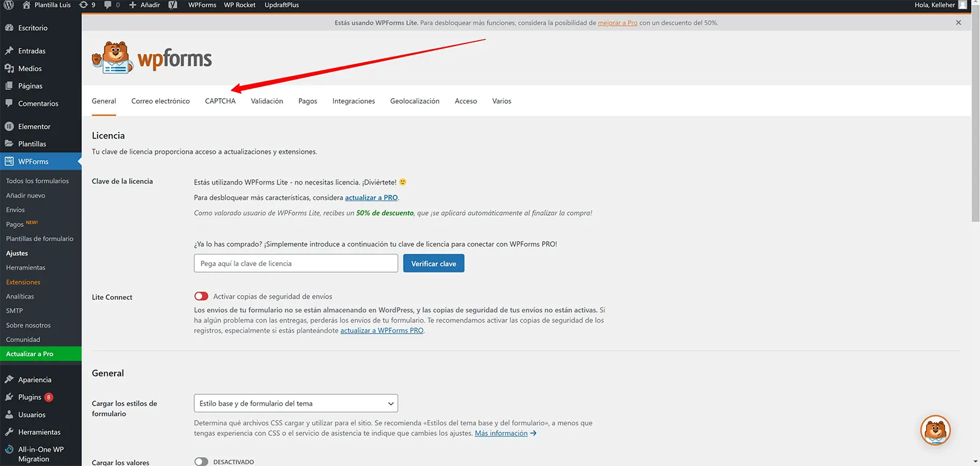Click the license key input field

coord(296,264)
